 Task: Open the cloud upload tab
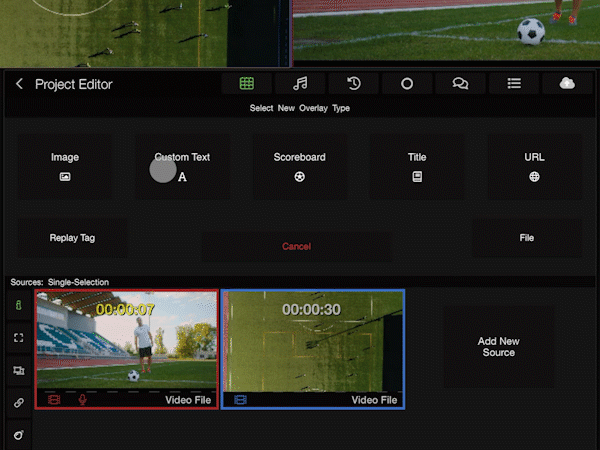567,84
